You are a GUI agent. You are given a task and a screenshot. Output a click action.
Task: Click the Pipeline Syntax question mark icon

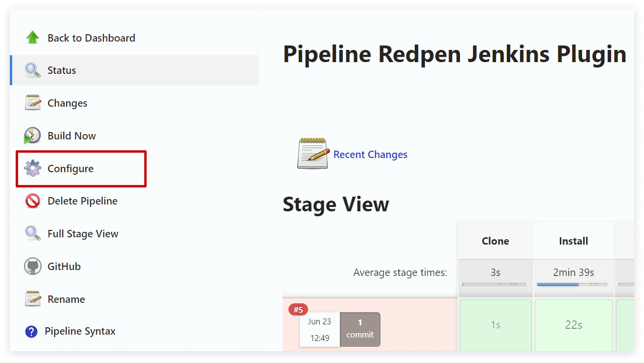pyautogui.click(x=31, y=332)
